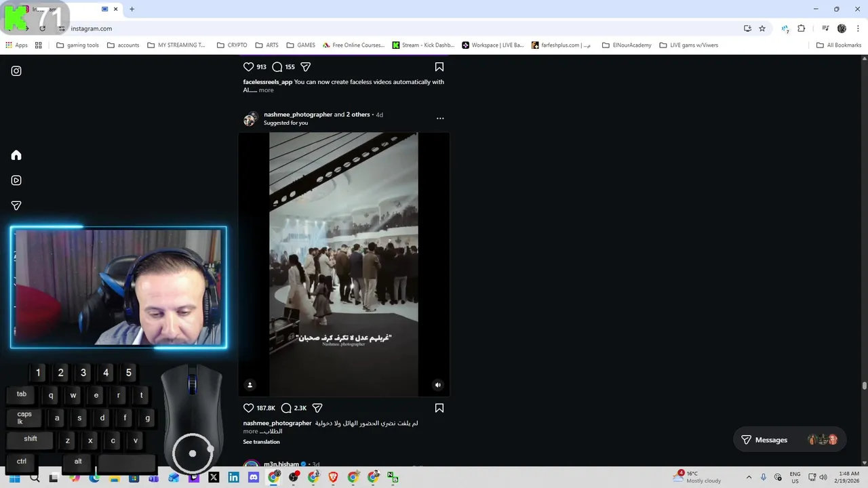The height and width of the screenshot is (488, 868).
Task: Open Chrome extensions puzzle icon
Action: tap(802, 28)
